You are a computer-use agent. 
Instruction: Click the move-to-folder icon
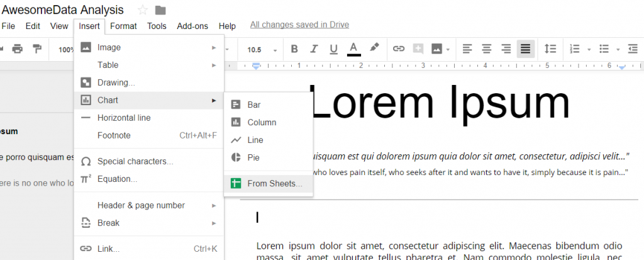(x=160, y=10)
